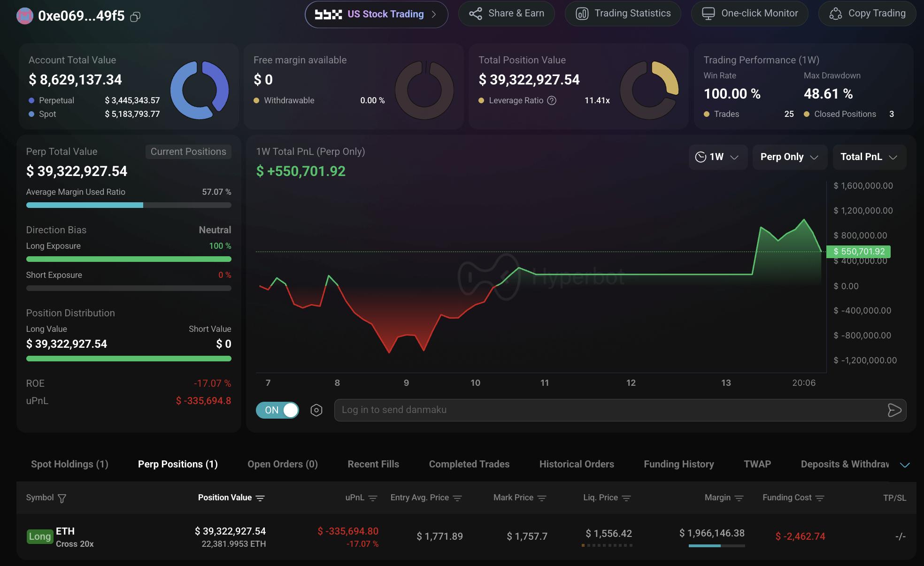
Task: Open the Total PnL dropdown
Action: click(870, 157)
